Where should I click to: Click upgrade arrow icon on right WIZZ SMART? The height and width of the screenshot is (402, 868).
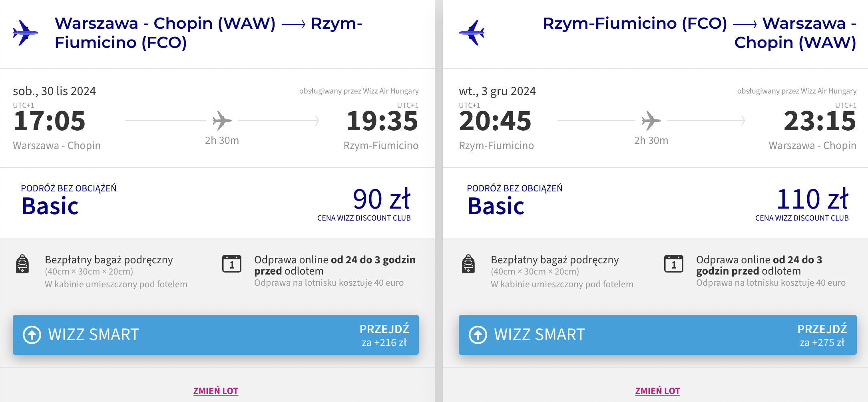click(x=478, y=335)
